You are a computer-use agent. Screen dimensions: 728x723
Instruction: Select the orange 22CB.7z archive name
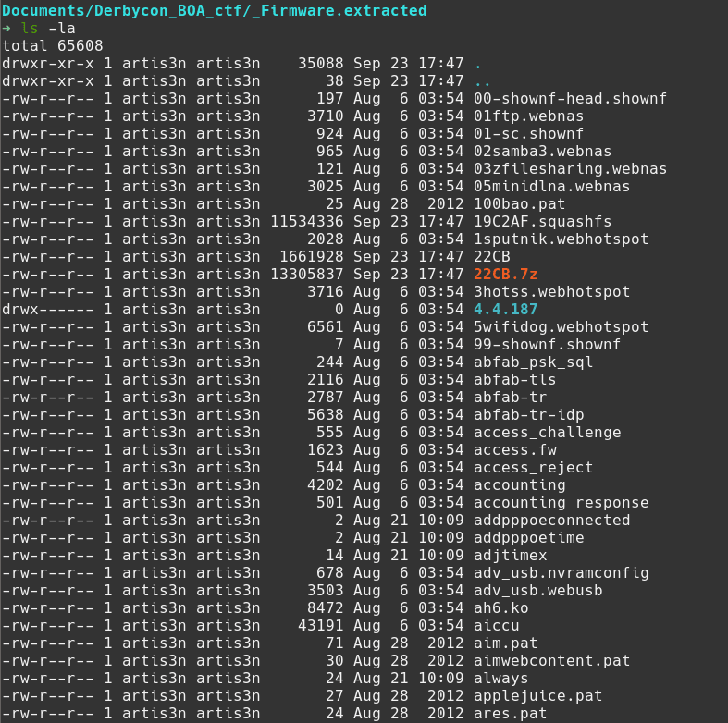(505, 275)
